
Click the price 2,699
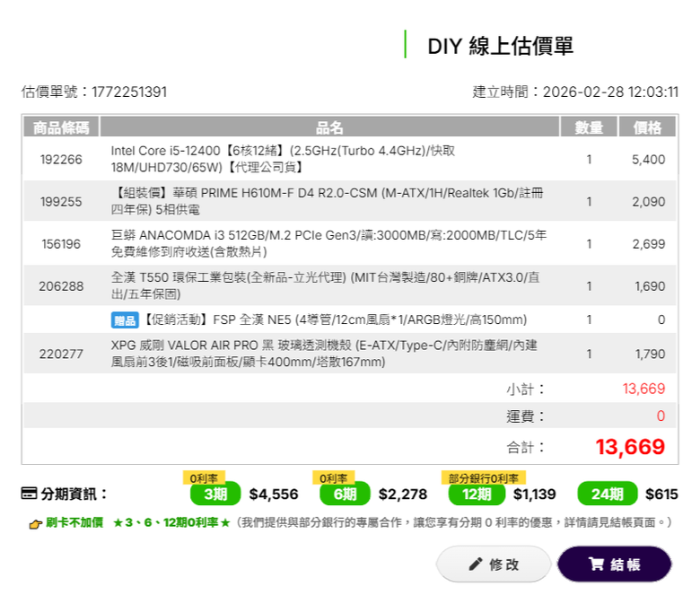coord(648,244)
